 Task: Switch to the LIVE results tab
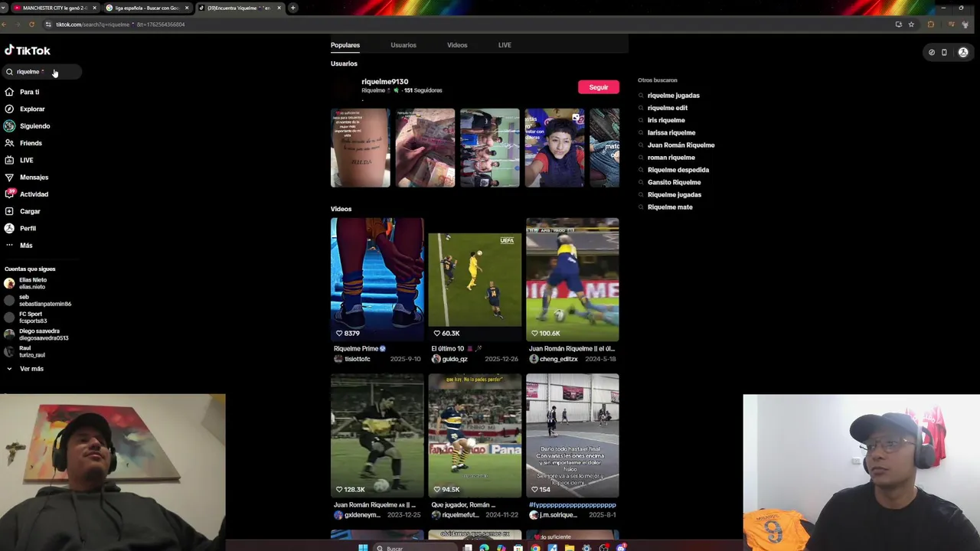[x=505, y=45]
